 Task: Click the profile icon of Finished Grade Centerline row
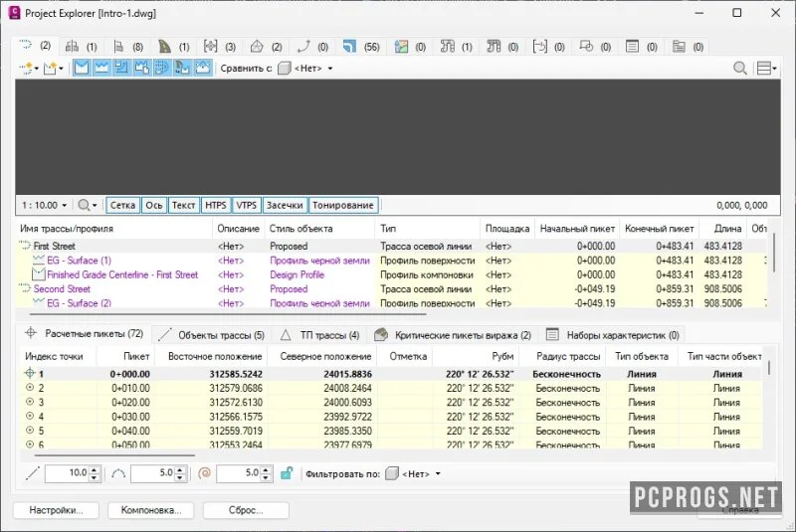point(38,274)
